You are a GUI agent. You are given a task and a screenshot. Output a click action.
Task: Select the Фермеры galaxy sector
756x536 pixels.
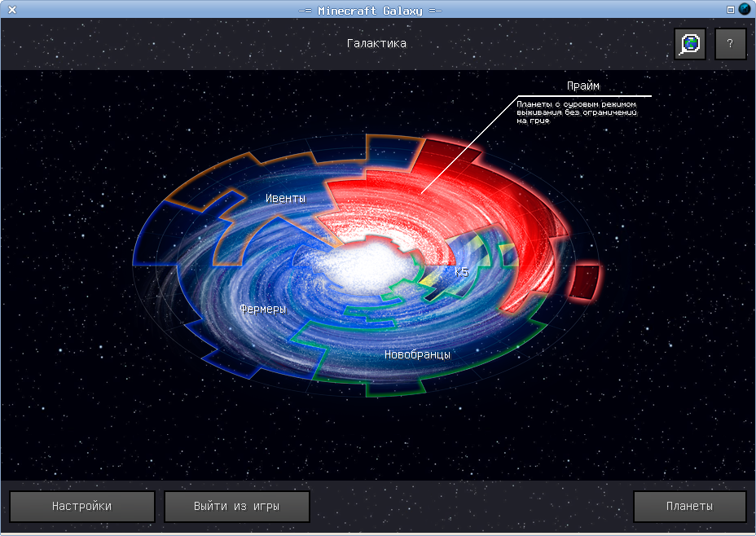tap(263, 309)
